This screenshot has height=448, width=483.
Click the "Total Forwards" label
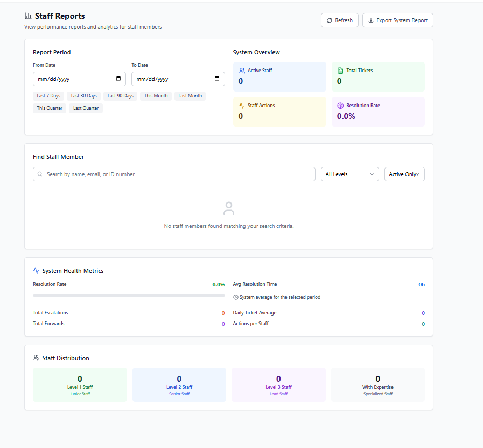pyautogui.click(x=48, y=324)
